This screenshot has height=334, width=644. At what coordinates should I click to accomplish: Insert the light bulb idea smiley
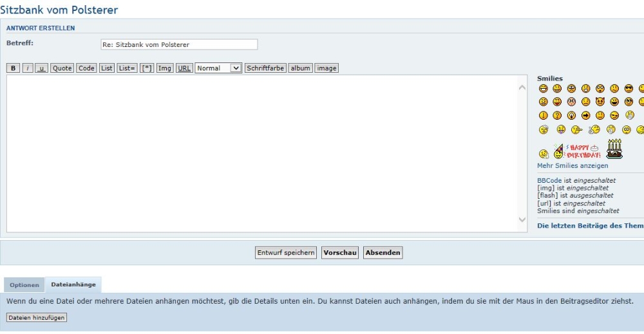571,116
